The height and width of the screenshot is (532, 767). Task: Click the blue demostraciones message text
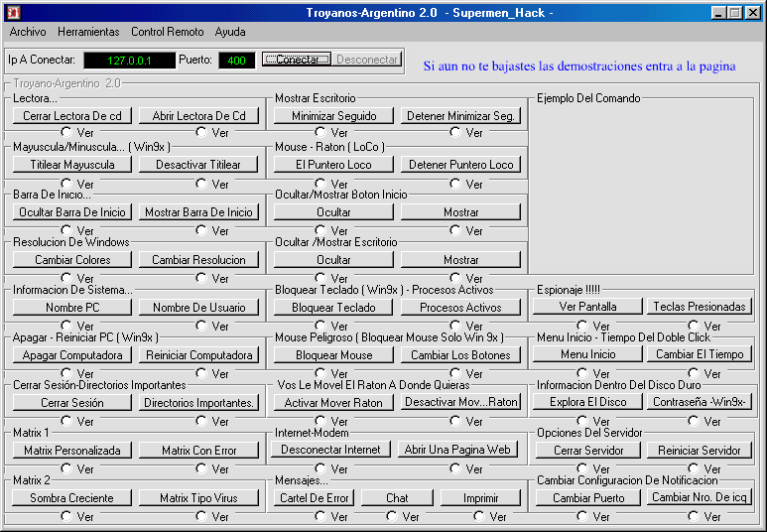578,66
